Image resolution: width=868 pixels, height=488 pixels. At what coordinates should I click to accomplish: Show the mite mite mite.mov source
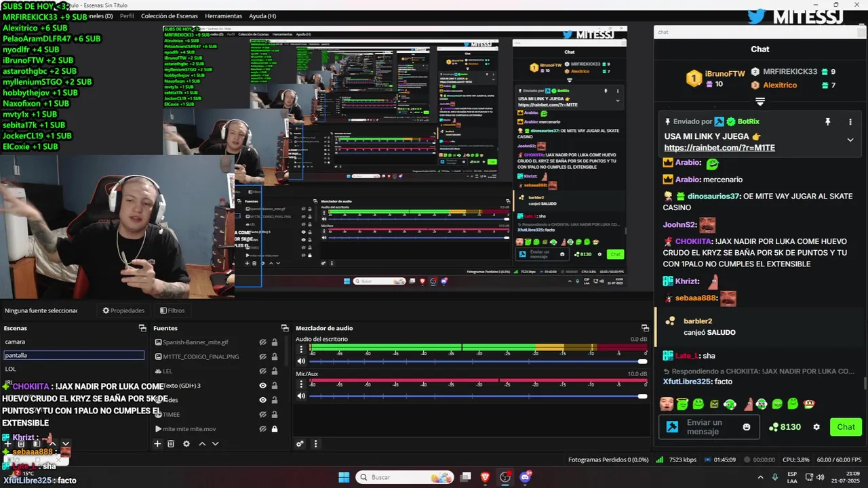tap(262, 429)
